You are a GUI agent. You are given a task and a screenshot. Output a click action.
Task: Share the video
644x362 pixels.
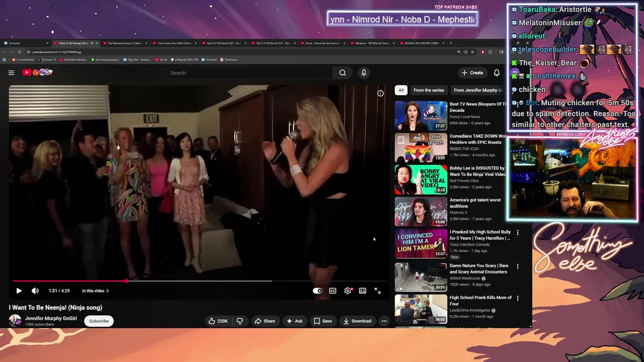[265, 321]
